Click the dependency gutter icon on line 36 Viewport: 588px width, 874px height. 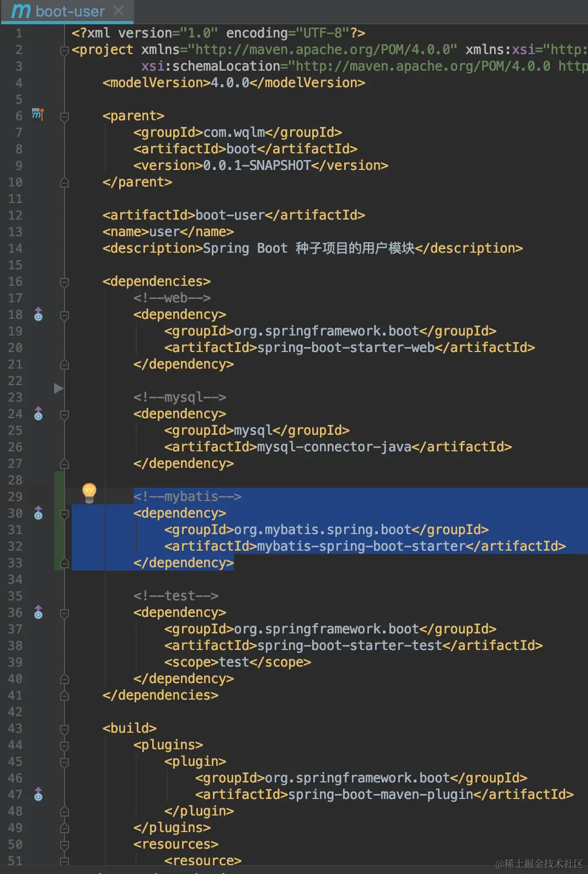click(38, 612)
